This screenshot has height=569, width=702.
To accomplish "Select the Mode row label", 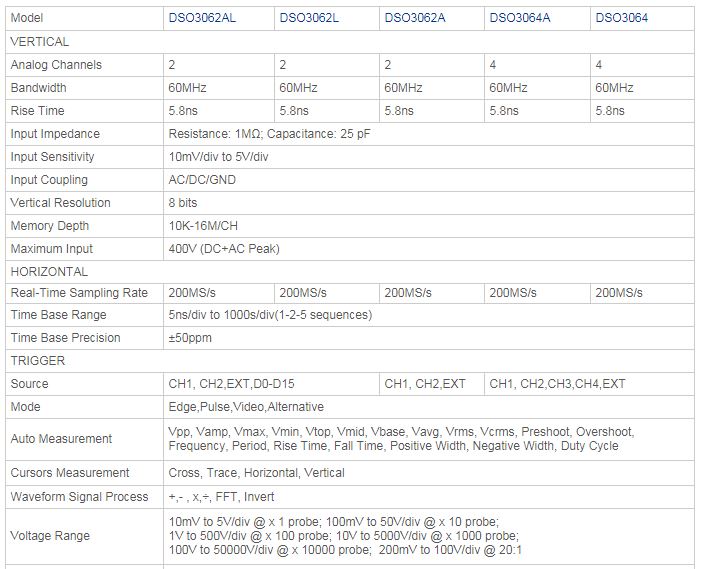I will (x=26, y=407).
